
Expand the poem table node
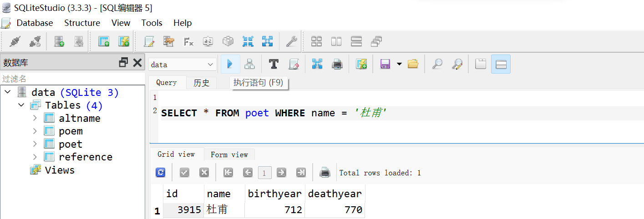click(35, 131)
